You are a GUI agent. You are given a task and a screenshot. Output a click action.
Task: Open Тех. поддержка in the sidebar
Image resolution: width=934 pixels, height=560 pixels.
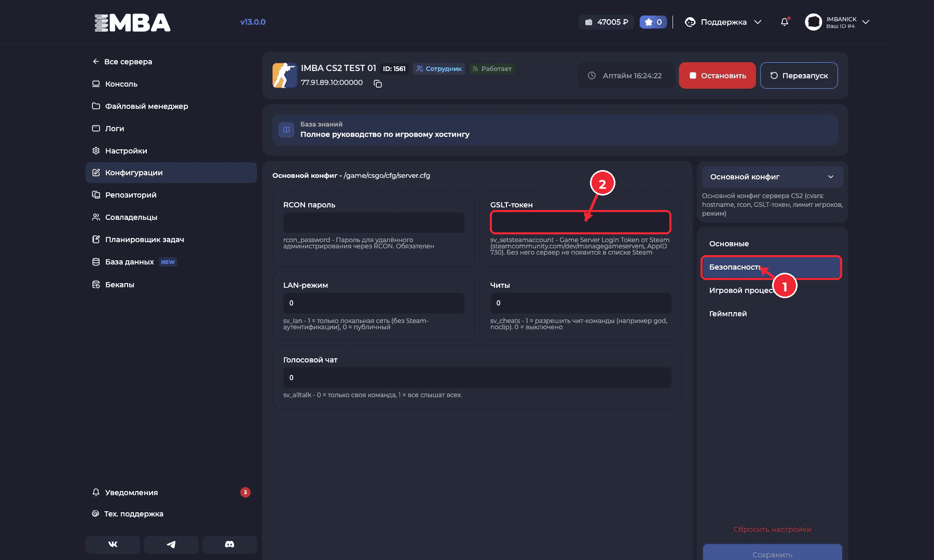pos(171,514)
